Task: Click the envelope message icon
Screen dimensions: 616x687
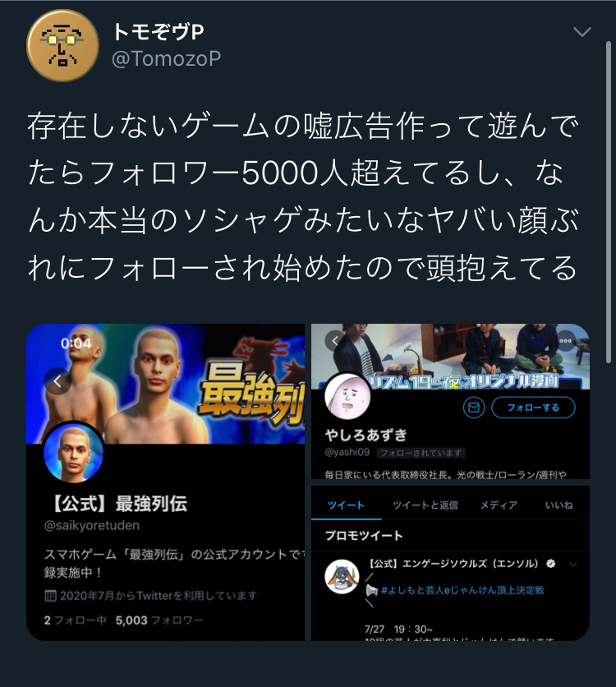Action: point(474,408)
